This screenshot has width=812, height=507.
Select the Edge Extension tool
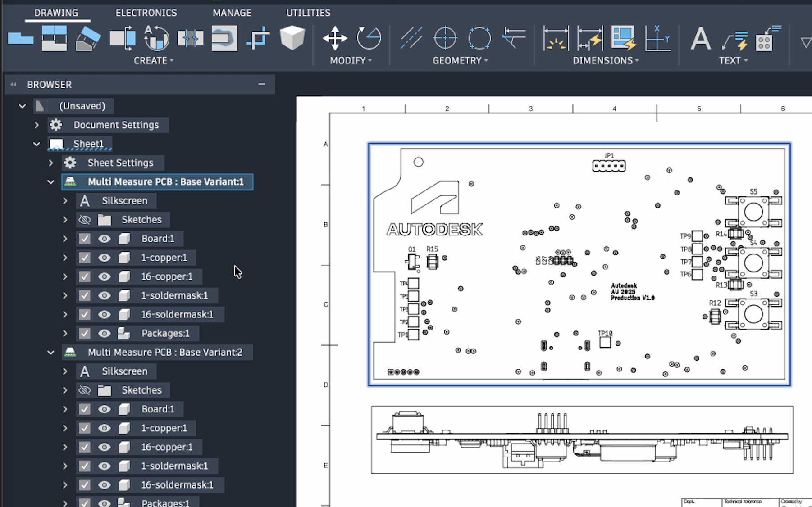(514, 38)
